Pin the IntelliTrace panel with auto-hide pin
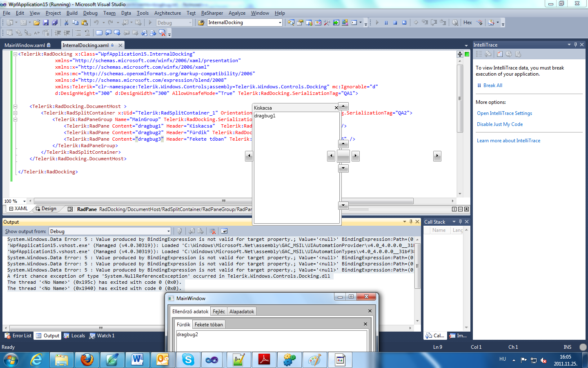This screenshot has height=368, width=588. point(575,45)
